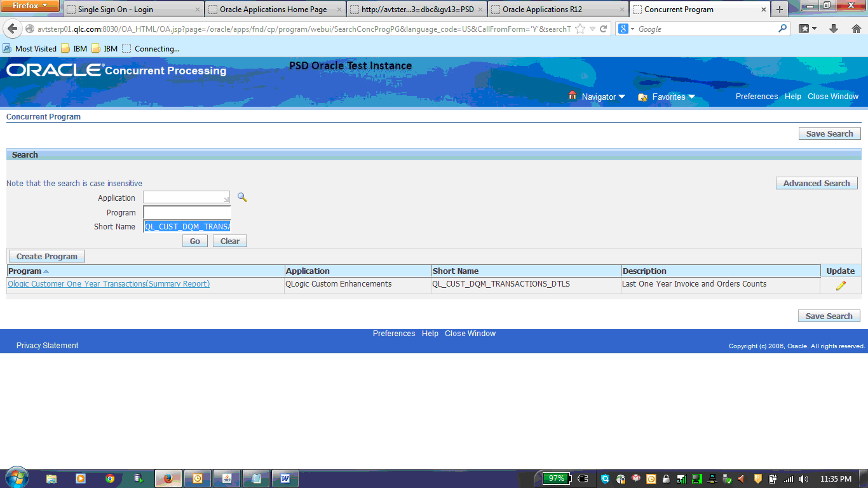Open the Firefox downloads arrow icon
868x488 pixels.
[834, 29]
